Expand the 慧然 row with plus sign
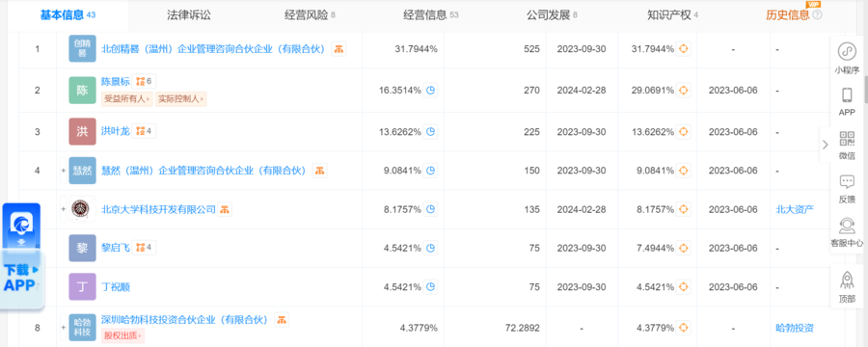This screenshot has width=868, height=347. click(x=63, y=171)
